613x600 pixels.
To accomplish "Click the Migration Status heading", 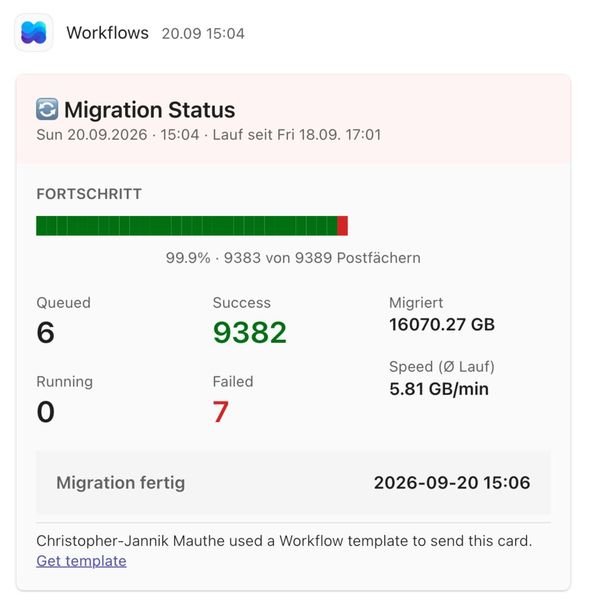I will coord(150,110).
